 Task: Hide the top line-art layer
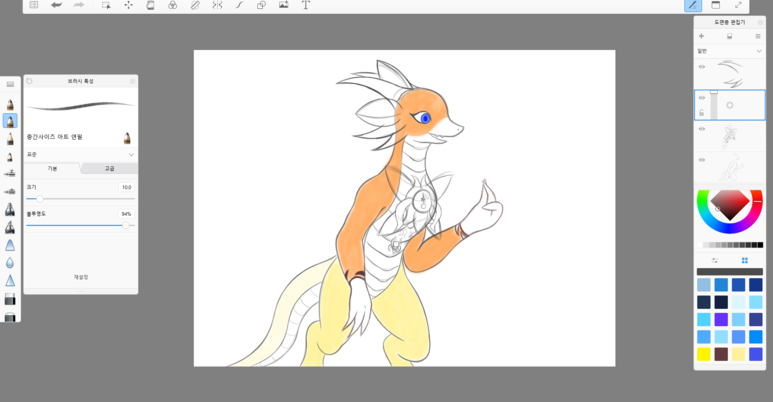pyautogui.click(x=702, y=67)
